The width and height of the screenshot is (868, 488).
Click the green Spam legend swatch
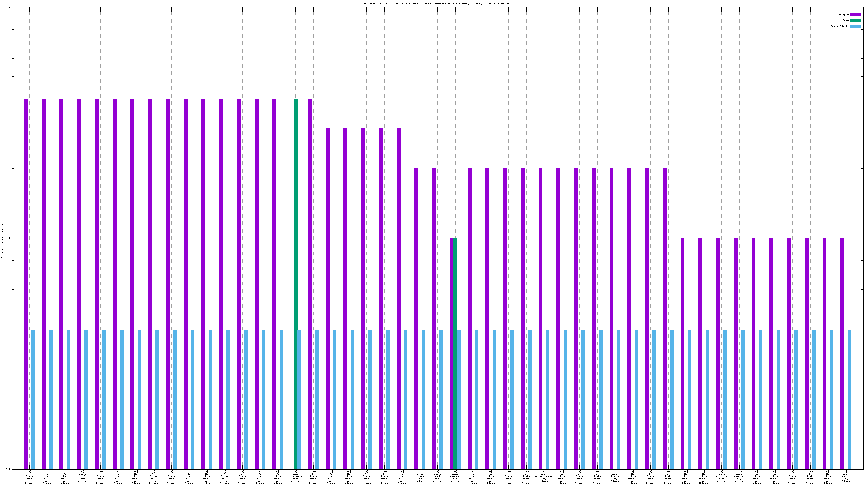[855, 20]
